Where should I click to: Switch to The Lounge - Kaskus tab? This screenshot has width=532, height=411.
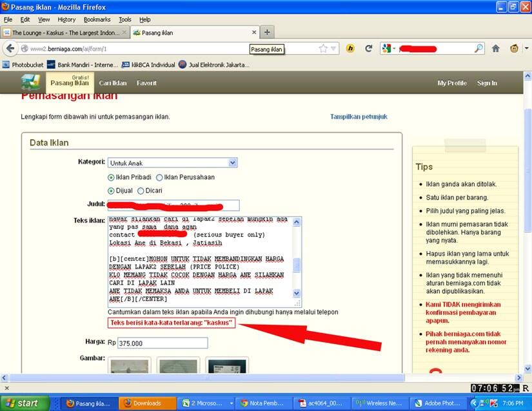coord(65,32)
